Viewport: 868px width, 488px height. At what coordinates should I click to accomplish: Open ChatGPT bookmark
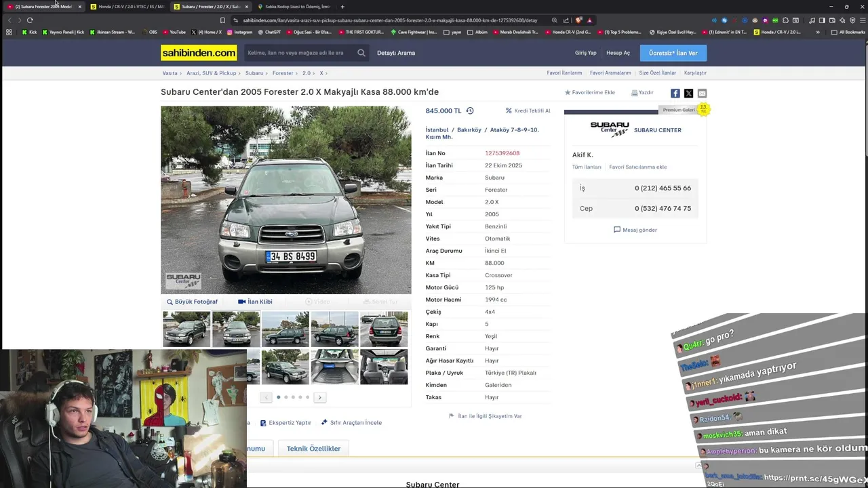[x=269, y=32]
